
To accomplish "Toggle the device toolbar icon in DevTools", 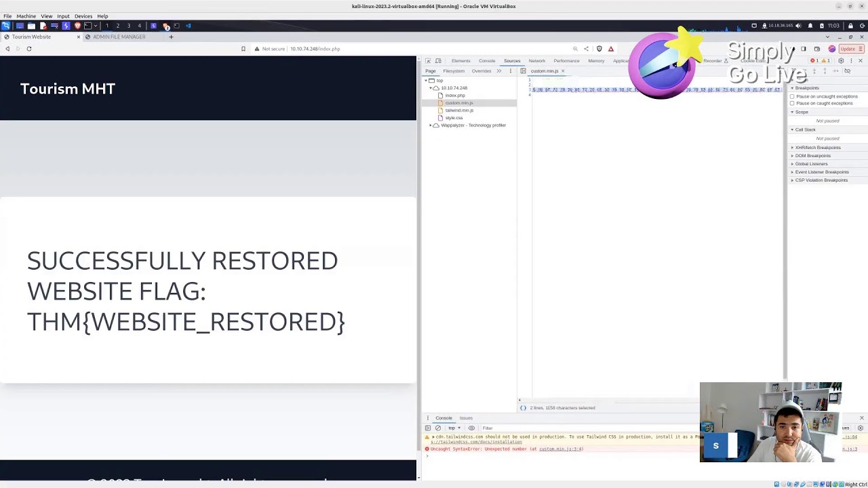I will [x=438, y=61].
